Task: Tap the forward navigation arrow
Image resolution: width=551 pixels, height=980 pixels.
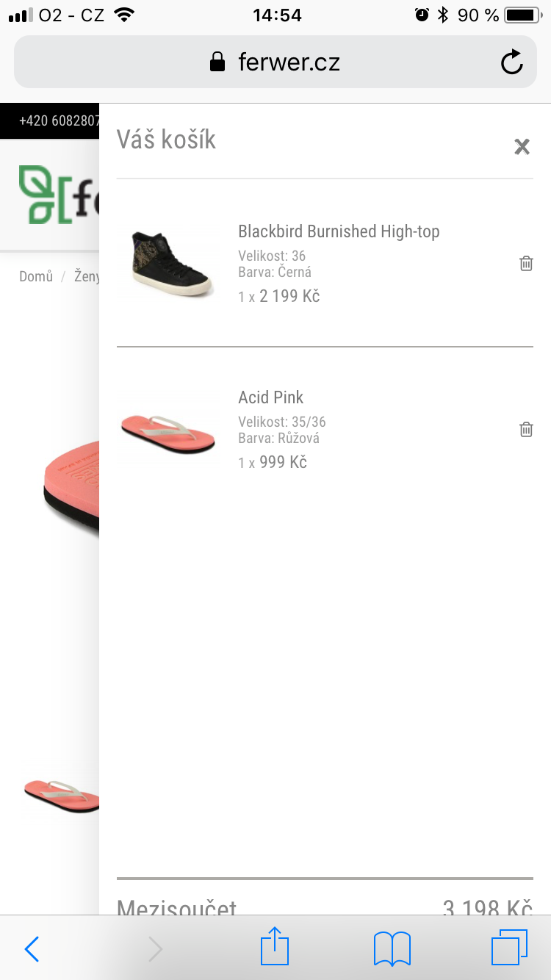Action: tap(155, 949)
